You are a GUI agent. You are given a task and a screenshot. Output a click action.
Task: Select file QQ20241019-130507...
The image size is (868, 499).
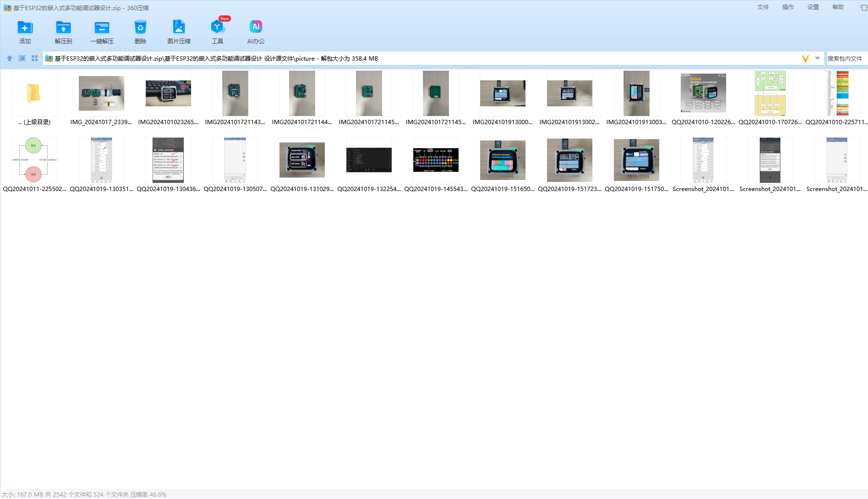tap(235, 165)
